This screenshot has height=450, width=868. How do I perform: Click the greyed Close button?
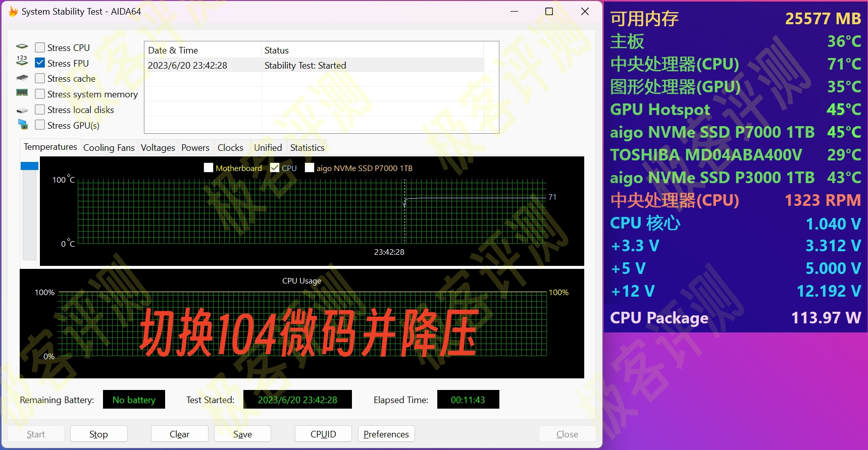(x=567, y=434)
